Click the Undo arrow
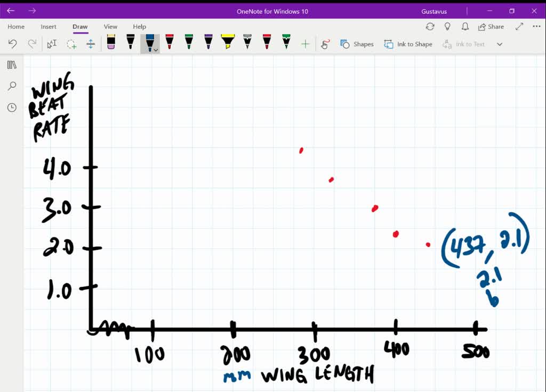 tap(13, 44)
